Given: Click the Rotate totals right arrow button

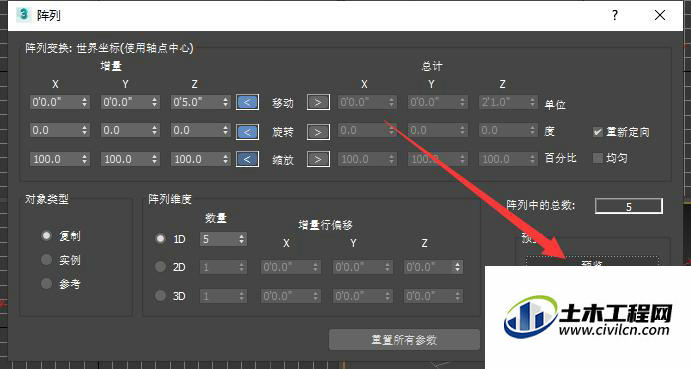Looking at the screenshot, I should click(318, 131).
